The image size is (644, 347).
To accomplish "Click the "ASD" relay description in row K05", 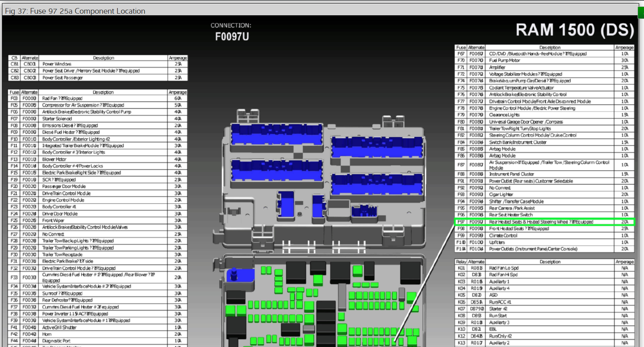I will click(x=493, y=295).
